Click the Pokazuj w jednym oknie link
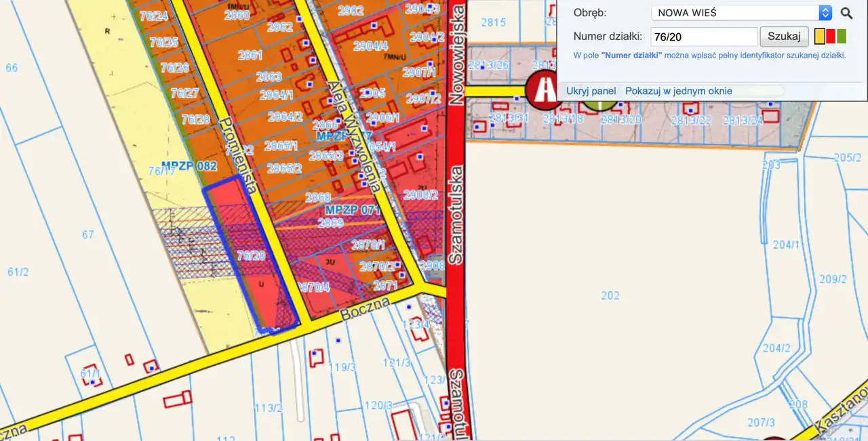The width and height of the screenshot is (868, 441). tap(678, 91)
